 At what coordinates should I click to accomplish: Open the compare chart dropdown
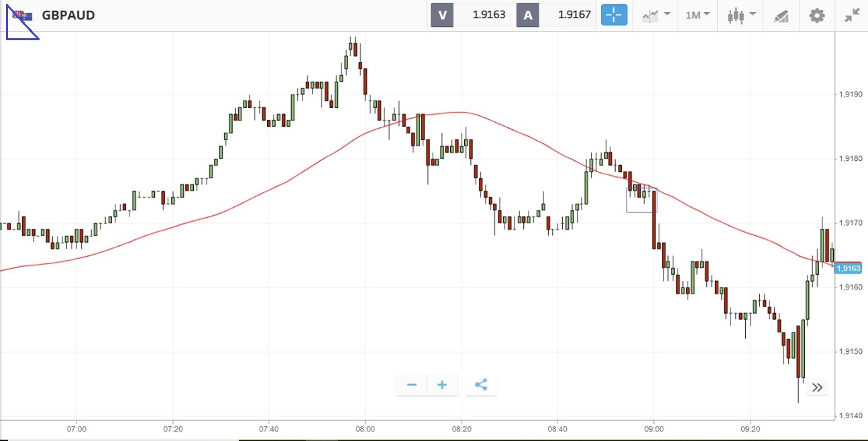pos(656,15)
